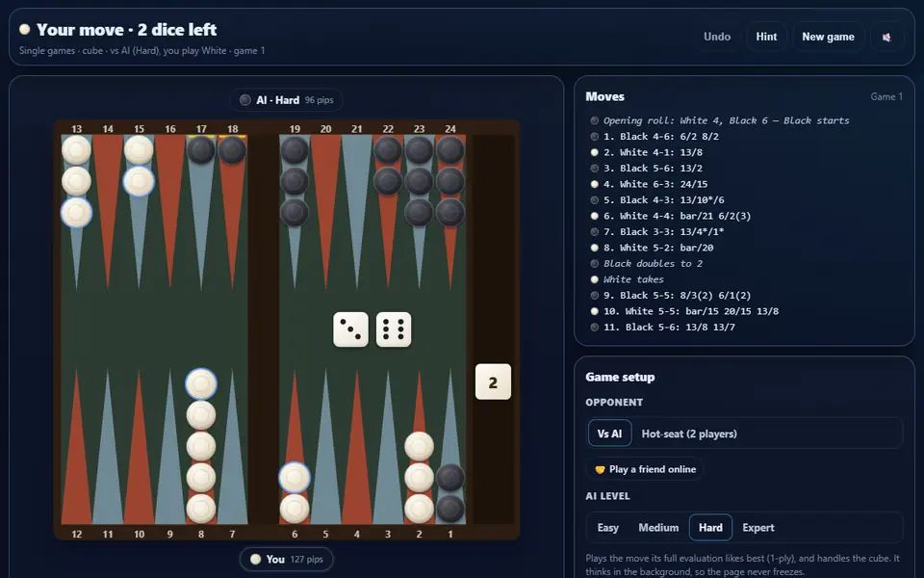Click the mute sound icon
The image size is (924, 578).
(886, 38)
